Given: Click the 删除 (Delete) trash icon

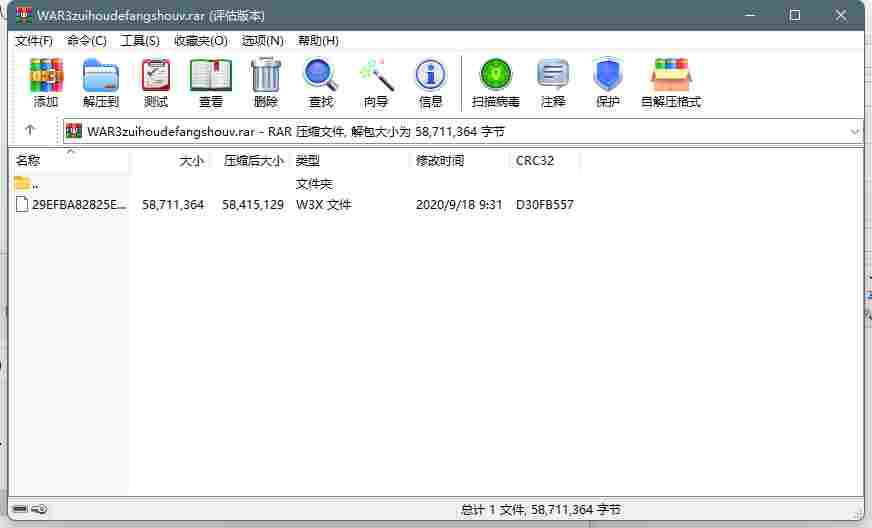Looking at the screenshot, I should pyautogui.click(x=266, y=83).
